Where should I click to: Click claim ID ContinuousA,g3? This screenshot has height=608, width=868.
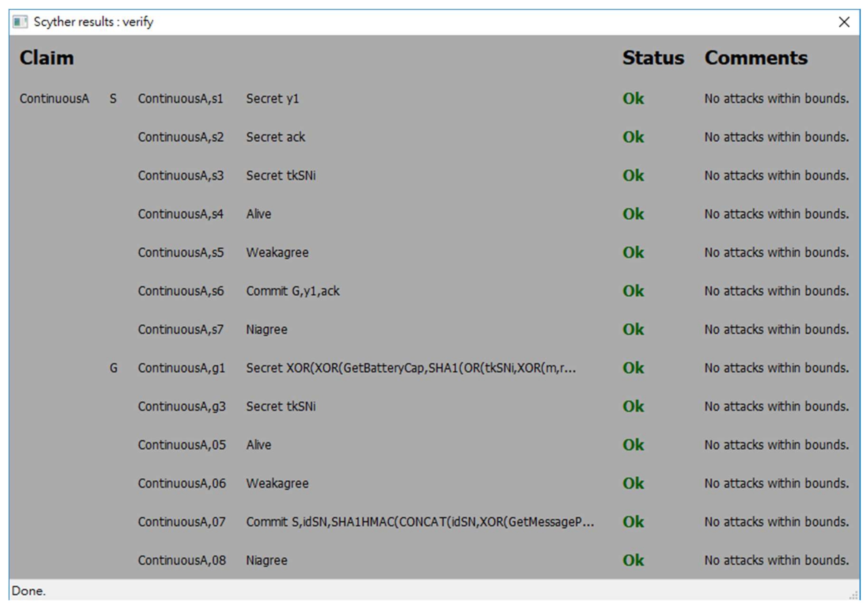pos(182,406)
